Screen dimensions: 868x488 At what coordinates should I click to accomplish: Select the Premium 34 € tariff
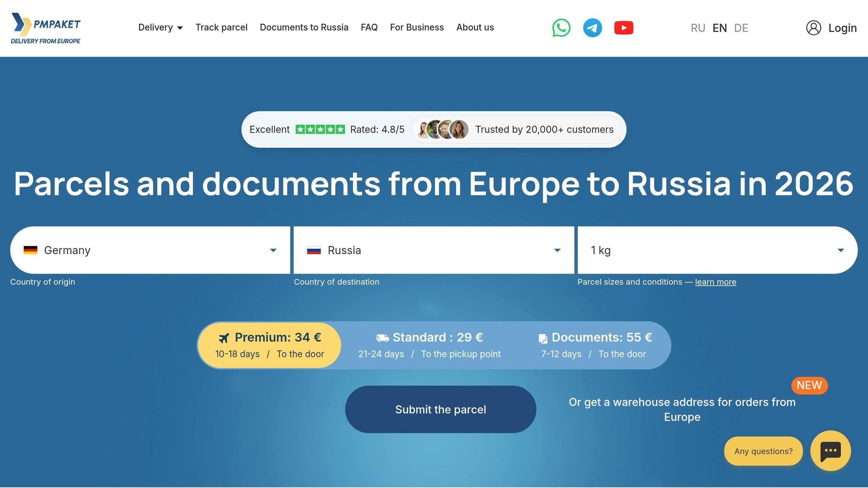[270, 345]
